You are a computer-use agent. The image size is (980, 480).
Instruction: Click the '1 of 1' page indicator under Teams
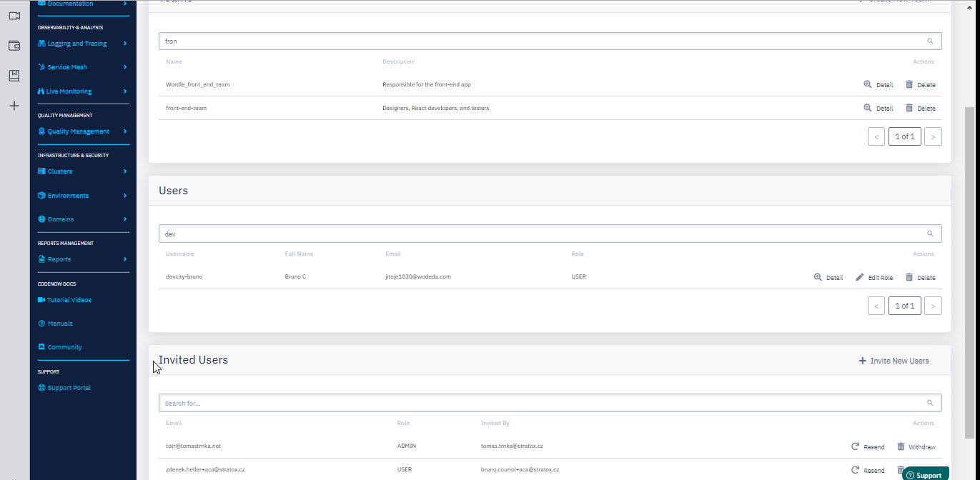(x=905, y=136)
